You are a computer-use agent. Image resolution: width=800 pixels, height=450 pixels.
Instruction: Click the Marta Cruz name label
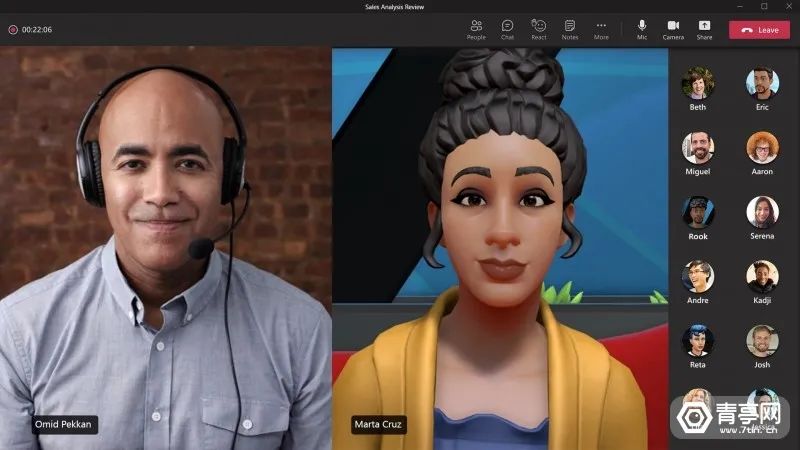coord(379,424)
